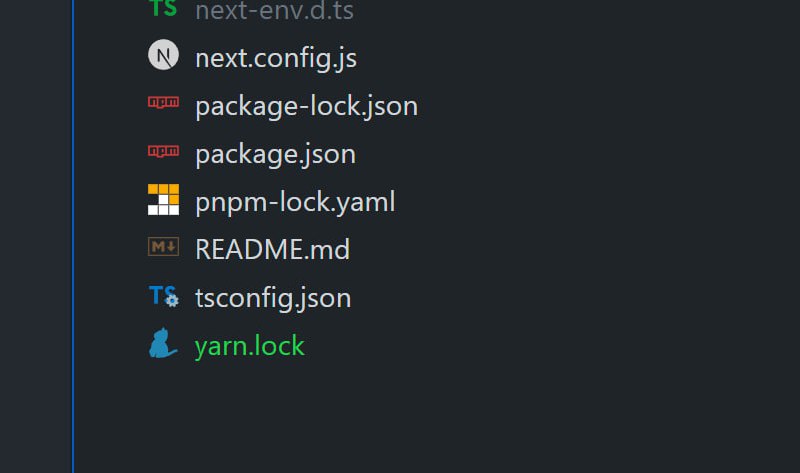800x473 pixels.
Task: Click the npm icon beside package-lock.json
Action: tap(163, 104)
